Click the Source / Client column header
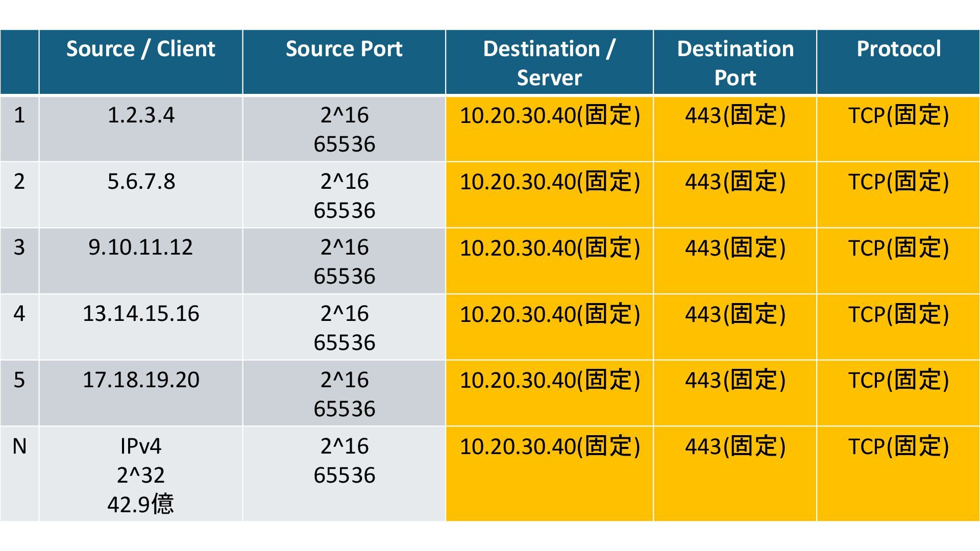This screenshot has width=980, height=551. tap(140, 62)
